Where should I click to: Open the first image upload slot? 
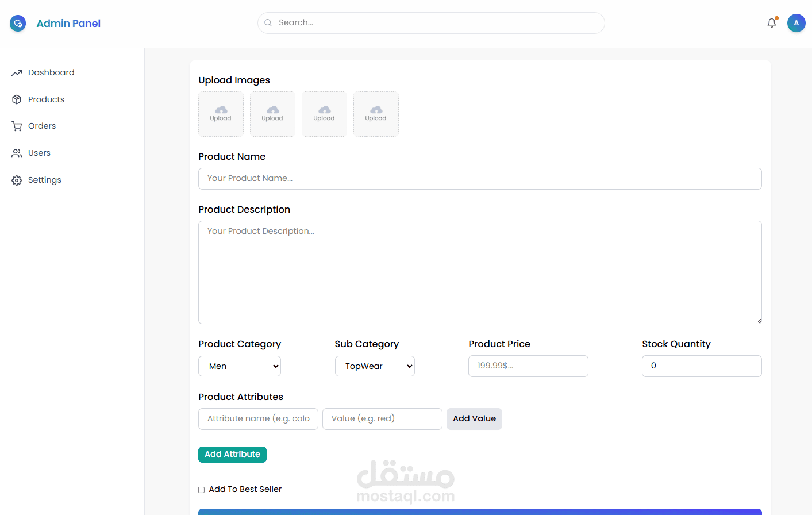(x=221, y=114)
